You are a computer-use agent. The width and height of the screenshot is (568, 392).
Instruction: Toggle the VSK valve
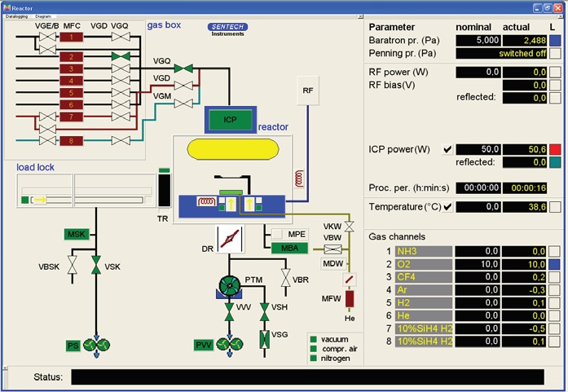pos(96,265)
